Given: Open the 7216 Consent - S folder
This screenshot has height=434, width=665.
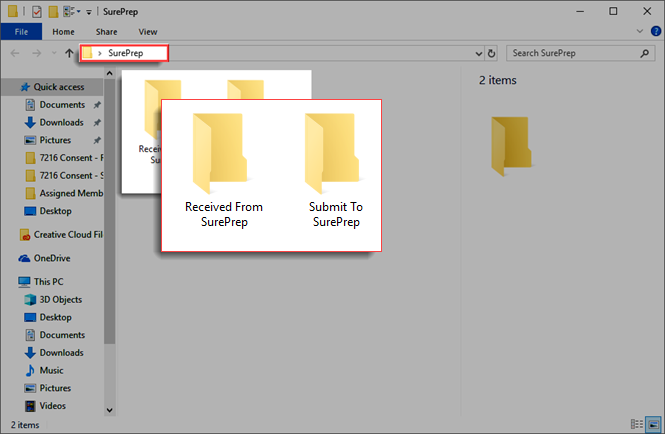Looking at the screenshot, I should (x=64, y=176).
